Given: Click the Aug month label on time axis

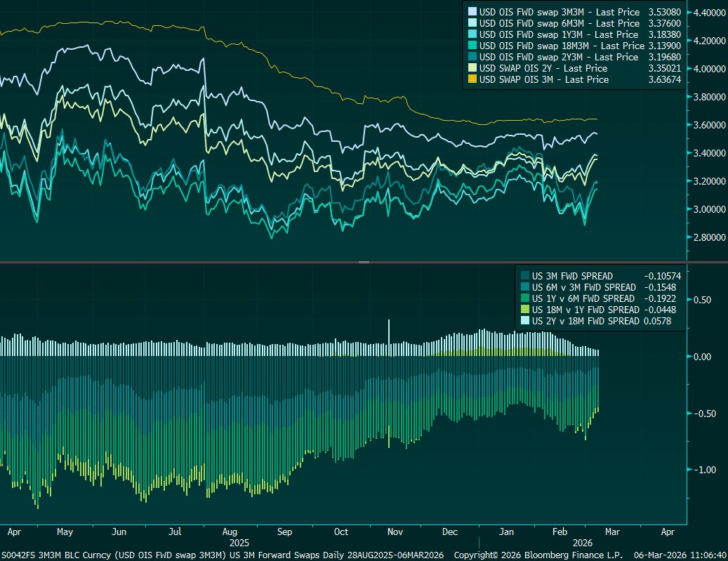Looking at the screenshot, I should 230,532.
